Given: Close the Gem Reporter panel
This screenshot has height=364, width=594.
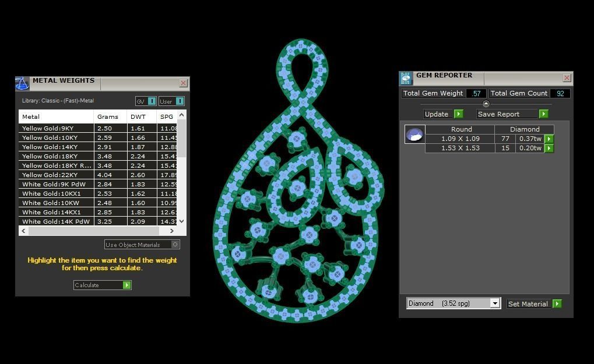Looking at the screenshot, I should 567,77.
